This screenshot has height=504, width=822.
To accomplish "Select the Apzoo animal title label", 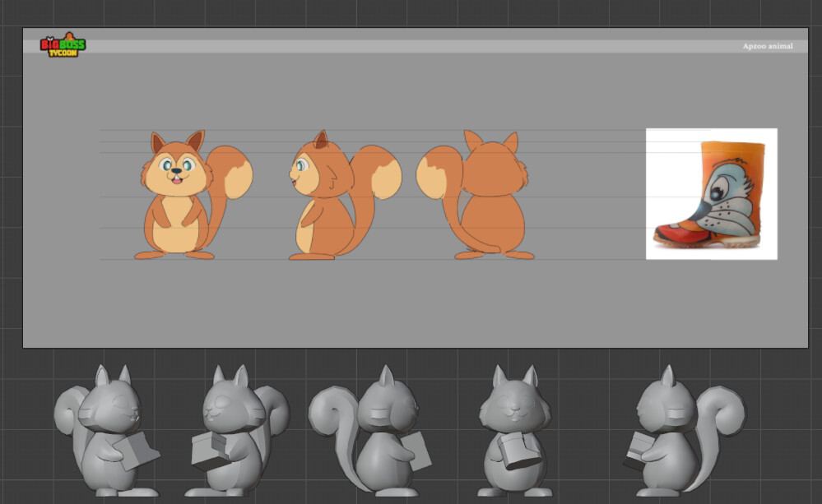I will coord(769,47).
